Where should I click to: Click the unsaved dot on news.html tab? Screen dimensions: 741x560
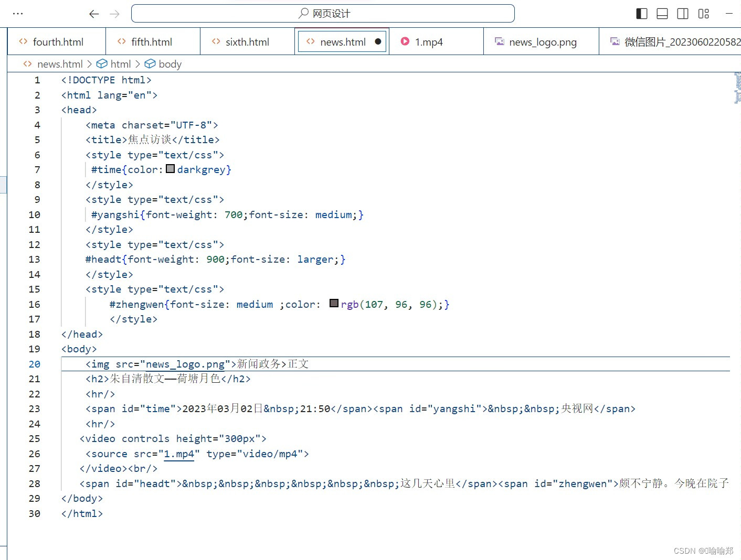click(x=378, y=42)
